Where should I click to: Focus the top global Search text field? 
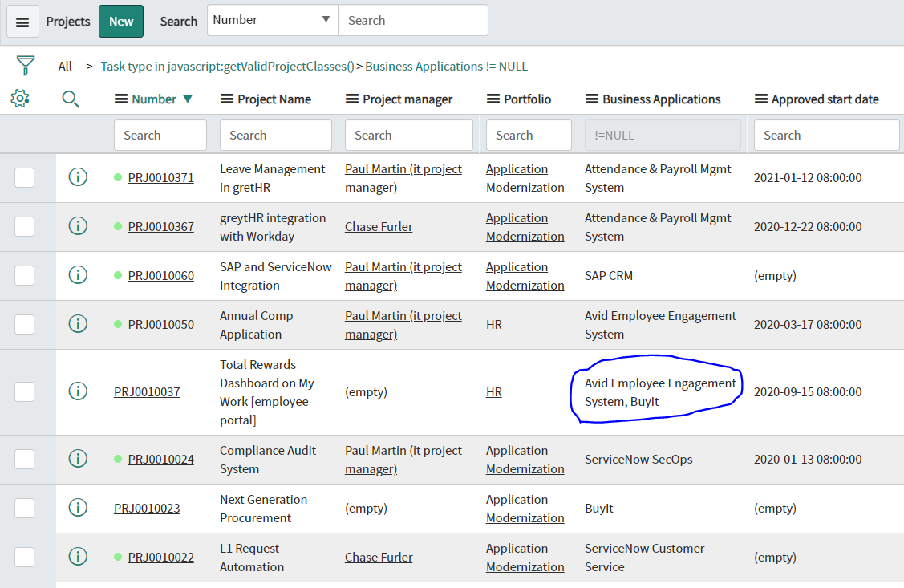pyautogui.click(x=413, y=20)
